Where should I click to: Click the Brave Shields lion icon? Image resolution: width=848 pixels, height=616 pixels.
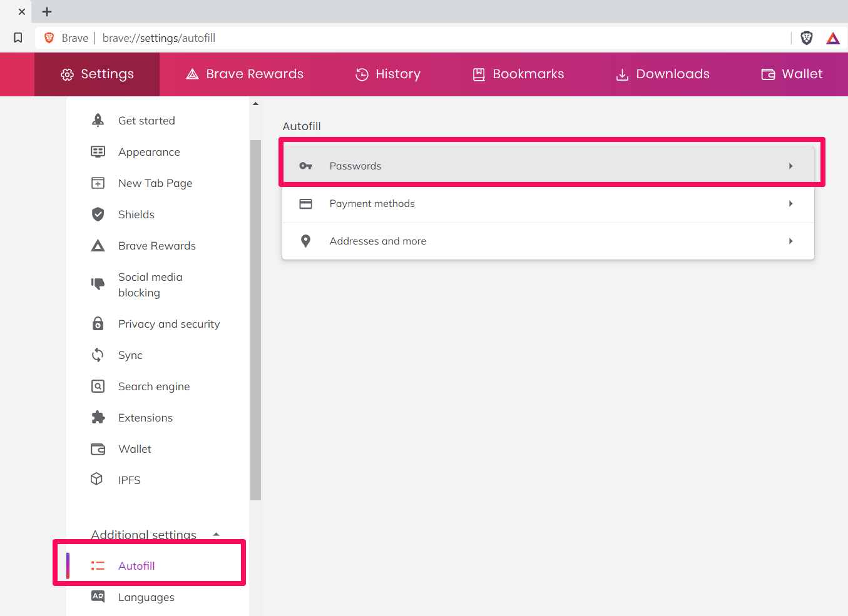(x=807, y=38)
